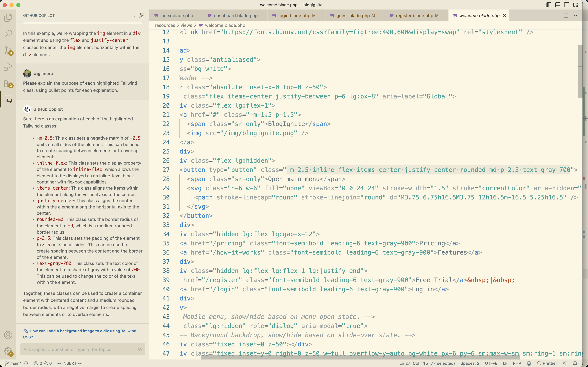Click line number 34 in the gutter

pyautogui.click(x=166, y=234)
